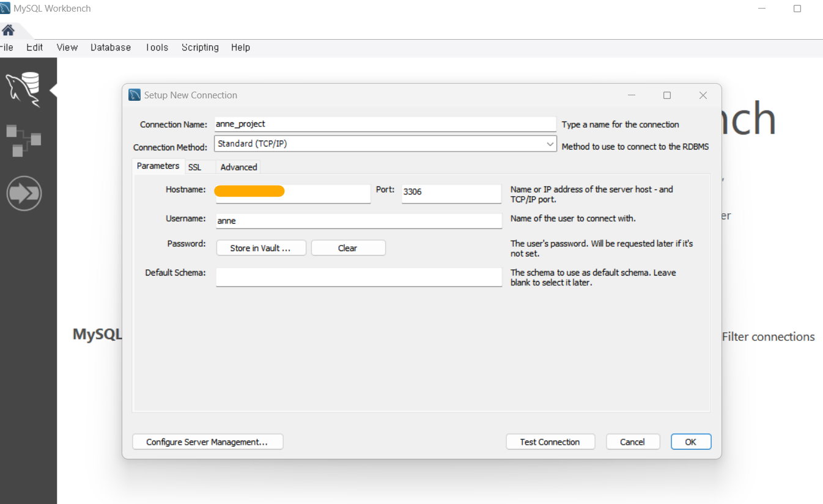Close the Setup New Connection dialog
Viewport: 823px width, 504px height.
703,95
